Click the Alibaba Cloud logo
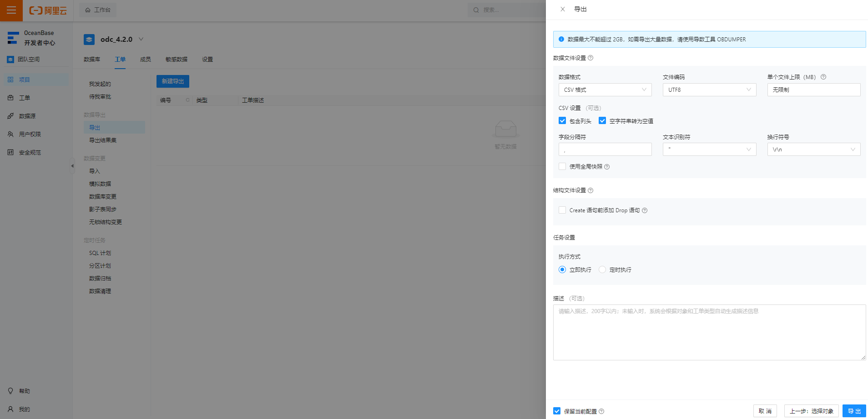Image resolution: width=868 pixels, height=419 pixels. point(48,10)
